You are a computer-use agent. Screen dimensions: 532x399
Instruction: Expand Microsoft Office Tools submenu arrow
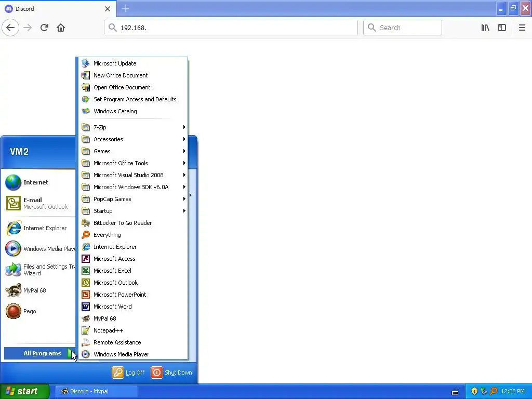184,163
